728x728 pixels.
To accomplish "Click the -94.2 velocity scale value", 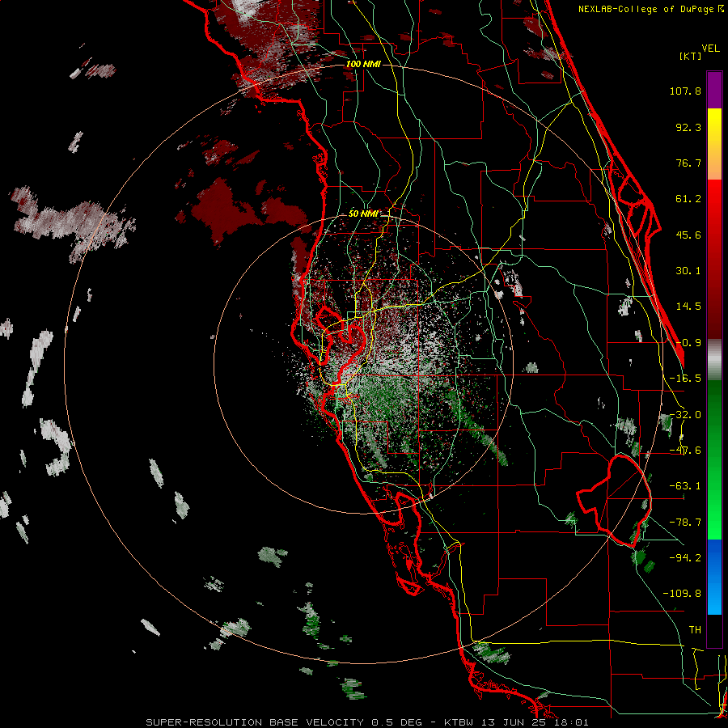I will tap(685, 557).
